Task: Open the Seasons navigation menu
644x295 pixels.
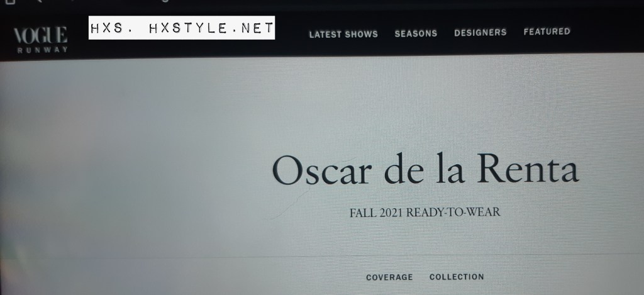Action: [x=416, y=33]
